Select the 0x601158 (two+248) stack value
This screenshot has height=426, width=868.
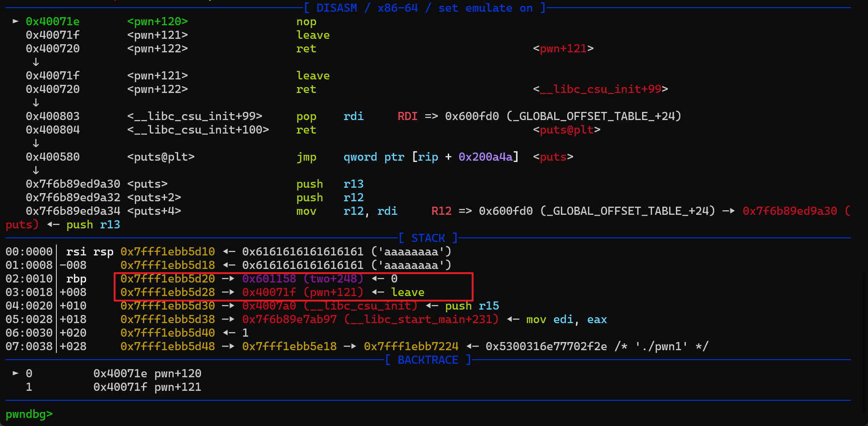click(x=302, y=279)
